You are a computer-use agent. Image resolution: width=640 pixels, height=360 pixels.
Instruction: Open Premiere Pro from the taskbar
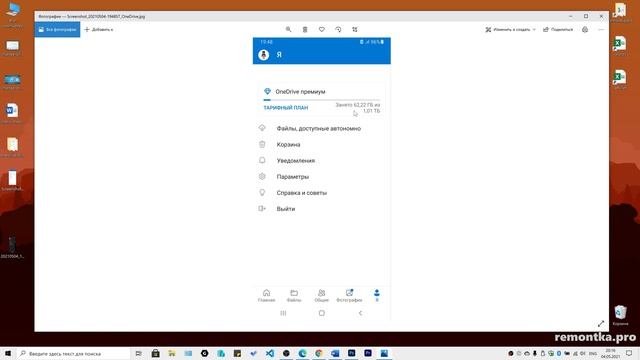368,353
